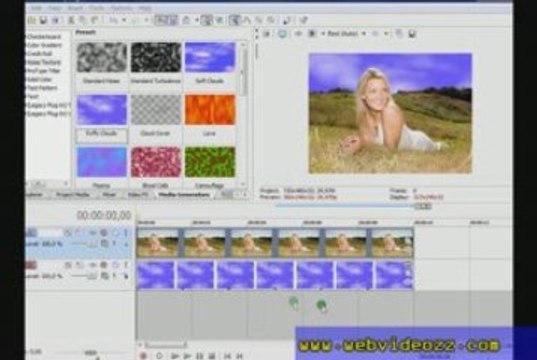Open the Lock Envelopes dropdown arrow

click(197, 21)
